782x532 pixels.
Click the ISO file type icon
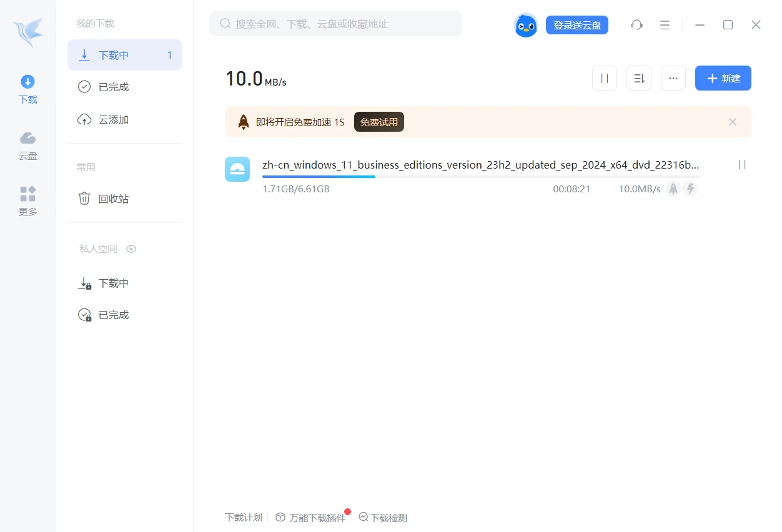pyautogui.click(x=237, y=169)
